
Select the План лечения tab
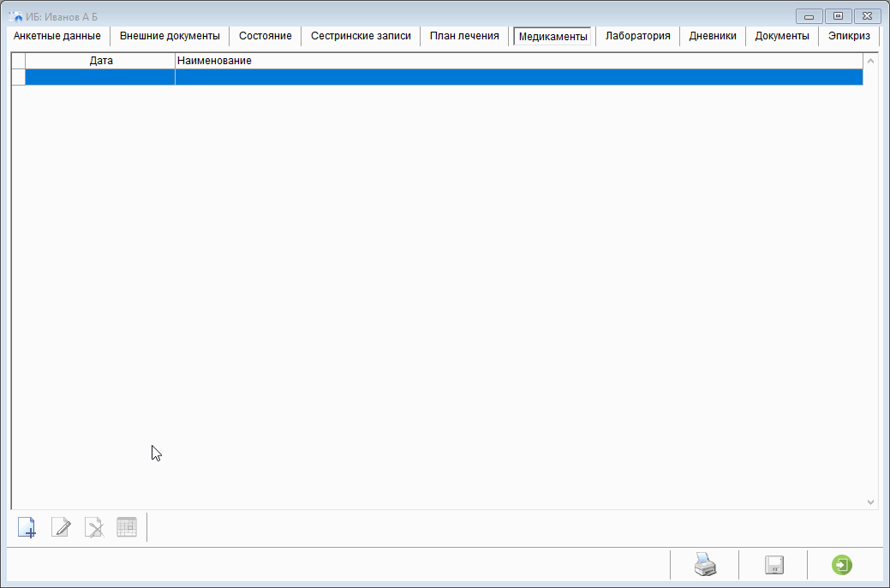tap(464, 36)
